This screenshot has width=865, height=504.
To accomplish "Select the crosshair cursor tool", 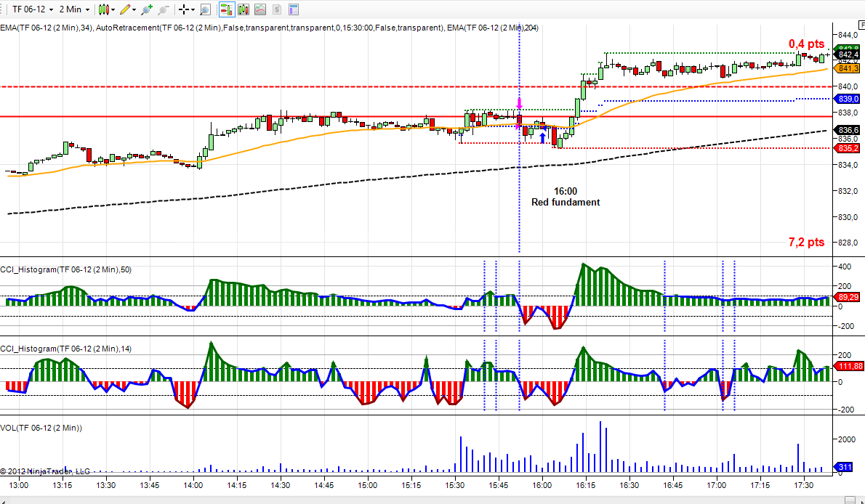I will (184, 9).
